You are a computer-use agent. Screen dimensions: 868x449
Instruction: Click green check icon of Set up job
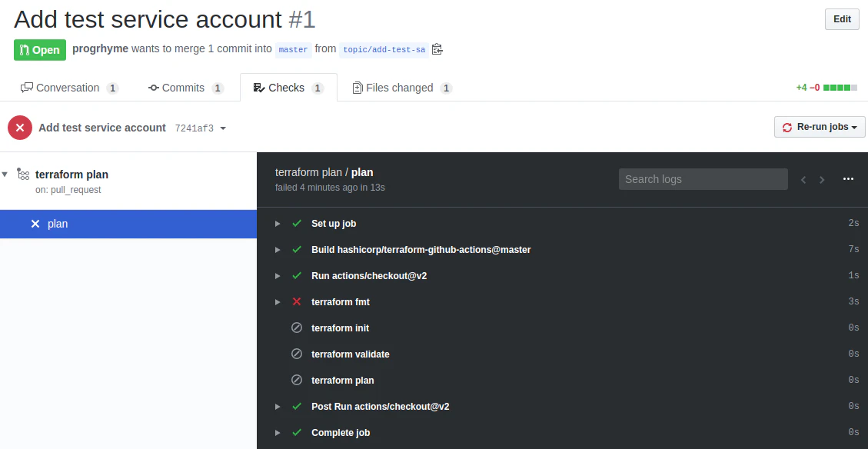297,224
